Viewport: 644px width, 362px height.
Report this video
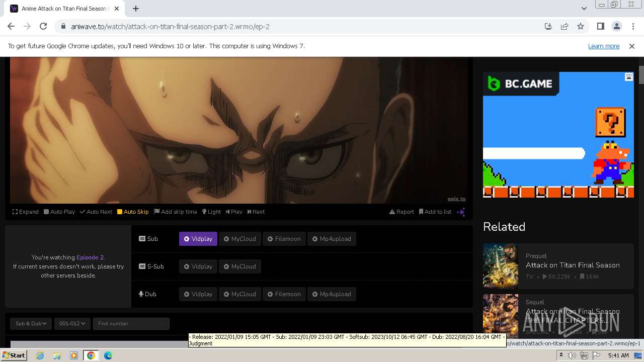[x=401, y=212]
